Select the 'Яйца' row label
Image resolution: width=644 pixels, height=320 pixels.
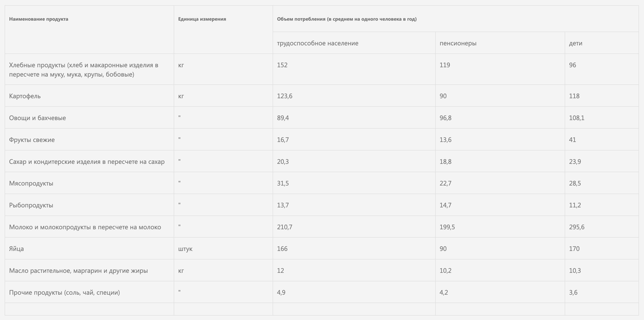pyautogui.click(x=17, y=249)
